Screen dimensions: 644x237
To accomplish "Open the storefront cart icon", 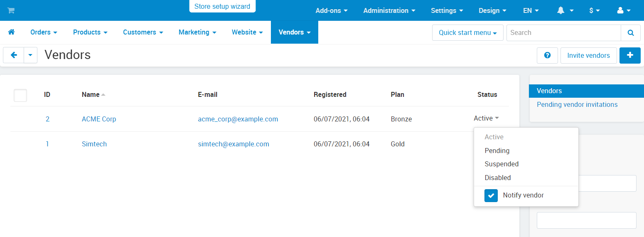I will click(x=11, y=10).
